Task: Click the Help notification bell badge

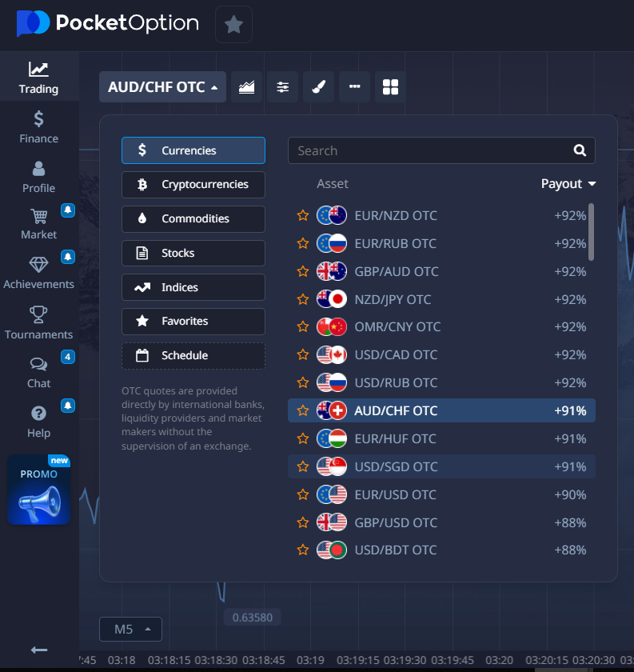Action: pos(68,406)
